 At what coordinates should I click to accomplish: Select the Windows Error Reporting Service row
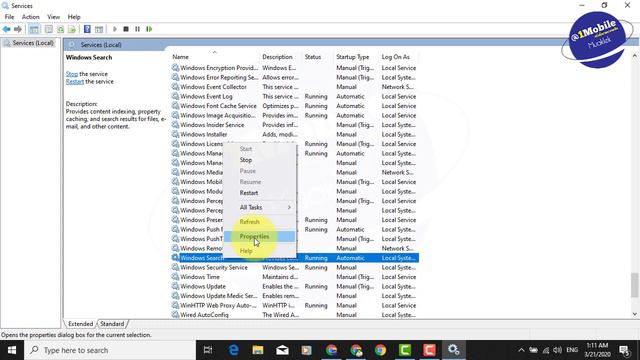click(295, 77)
